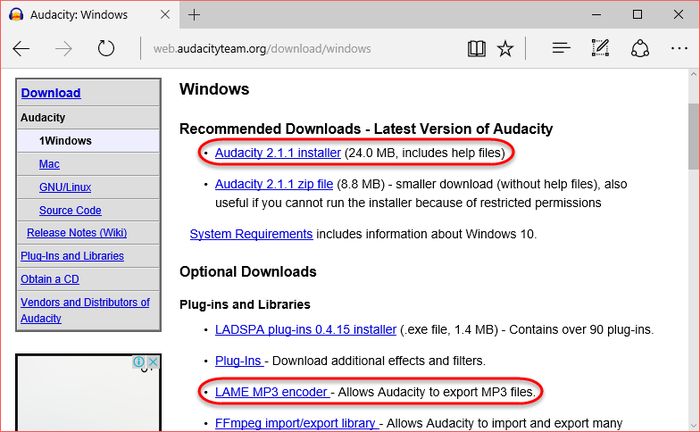Click the Share icon in toolbar
The image size is (700, 432).
(639, 48)
